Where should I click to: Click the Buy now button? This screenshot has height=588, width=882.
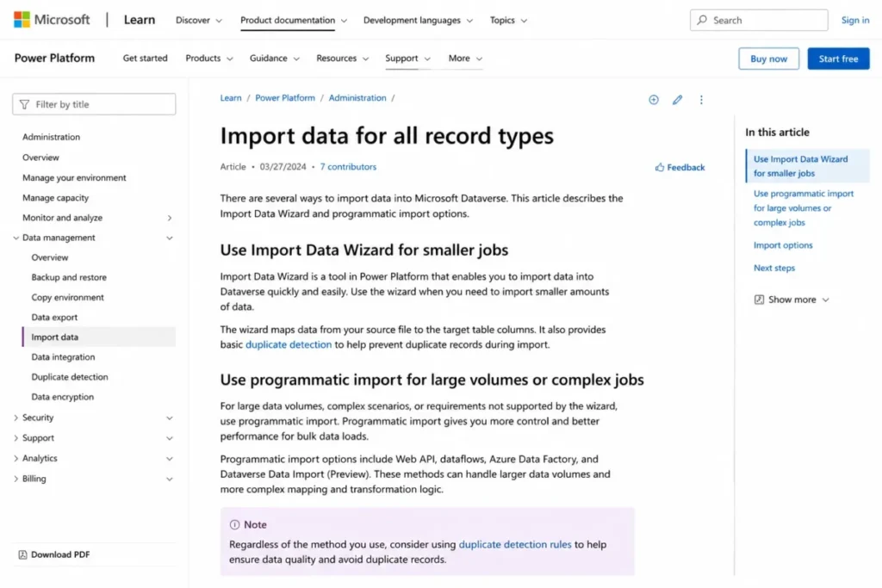tap(768, 59)
